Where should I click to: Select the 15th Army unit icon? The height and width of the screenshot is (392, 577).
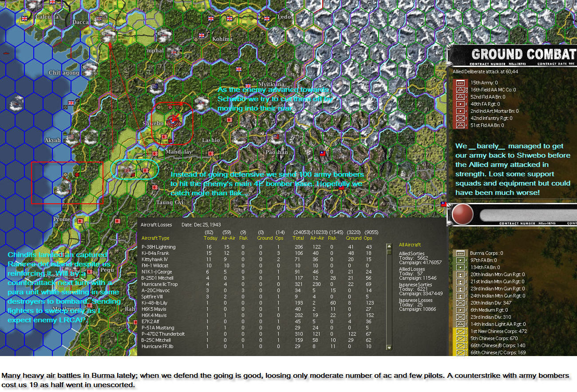(x=461, y=83)
